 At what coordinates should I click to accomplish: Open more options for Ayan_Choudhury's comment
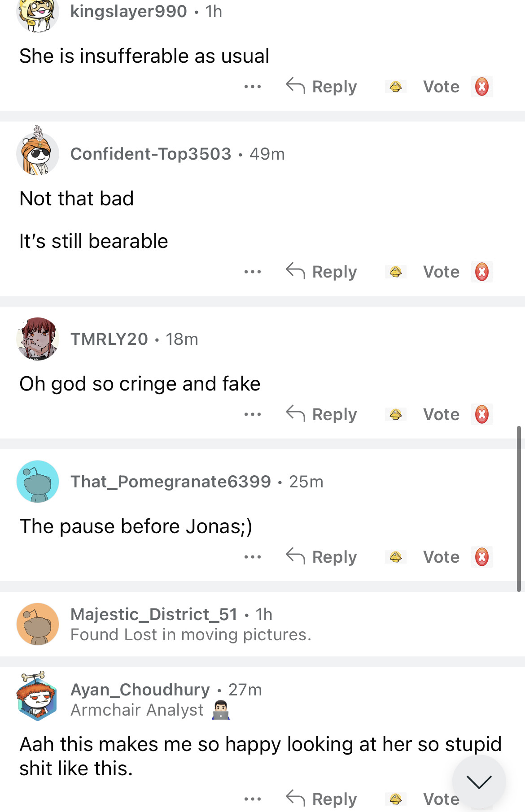click(253, 799)
